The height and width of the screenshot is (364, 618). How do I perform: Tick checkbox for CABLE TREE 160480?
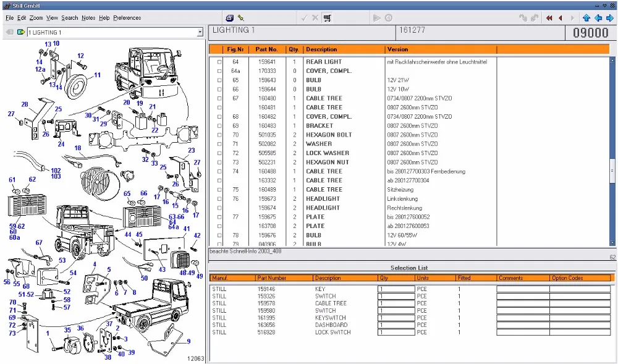coord(219,98)
